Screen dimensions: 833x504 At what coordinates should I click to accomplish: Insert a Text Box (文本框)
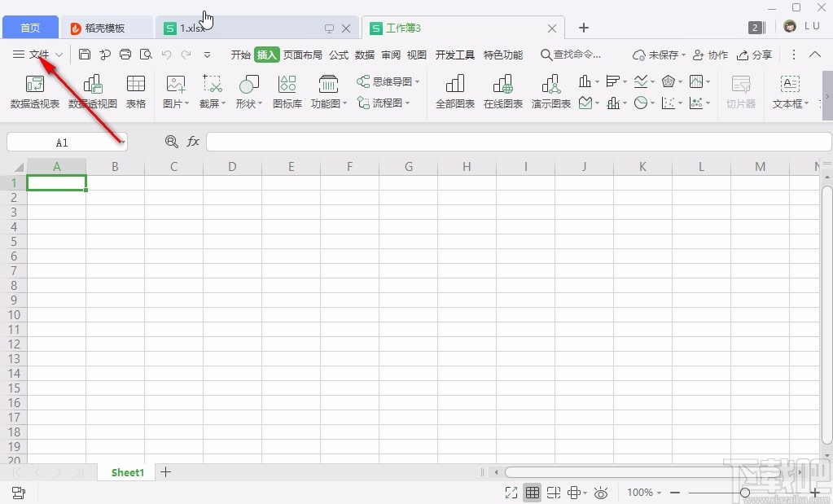pos(789,92)
